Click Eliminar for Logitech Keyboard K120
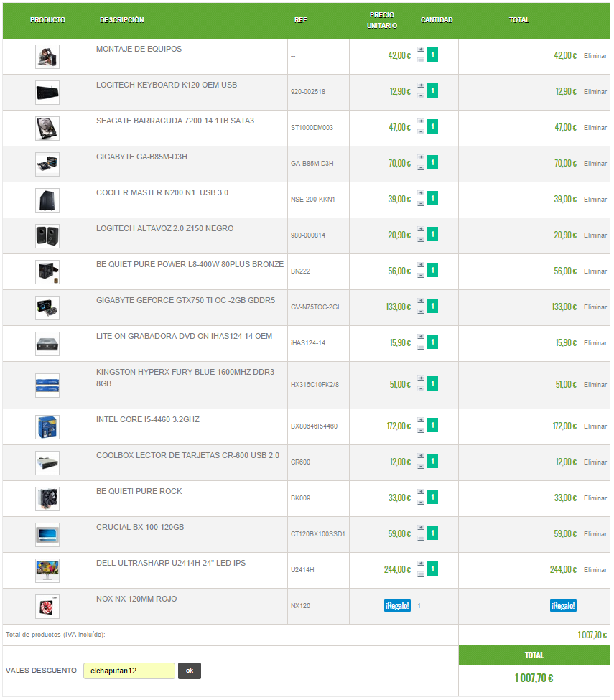 (595, 91)
